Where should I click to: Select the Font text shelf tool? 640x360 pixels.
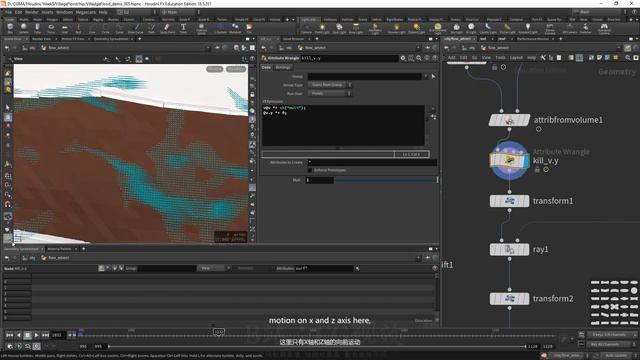pyautogui.click(x=183, y=28)
